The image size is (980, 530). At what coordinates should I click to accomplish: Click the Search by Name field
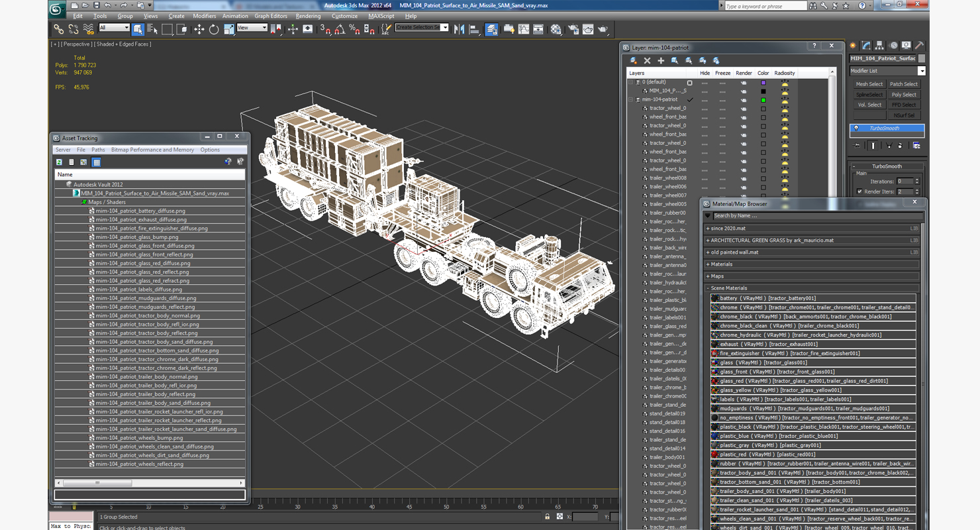click(x=814, y=215)
